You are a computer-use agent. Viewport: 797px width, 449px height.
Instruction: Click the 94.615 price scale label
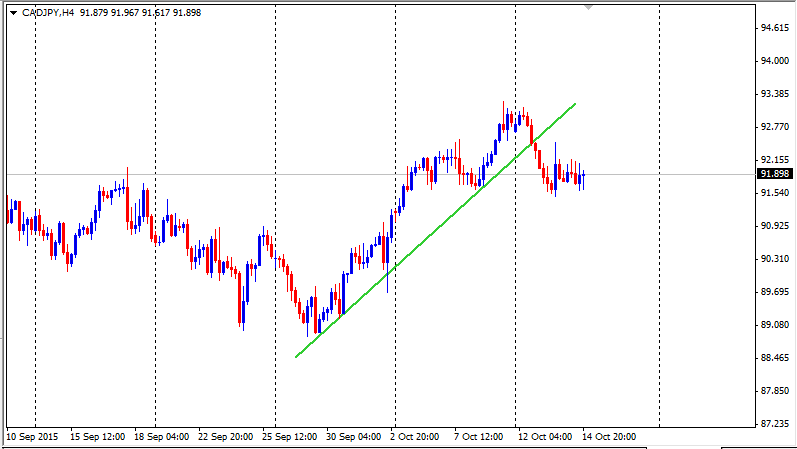pos(775,28)
